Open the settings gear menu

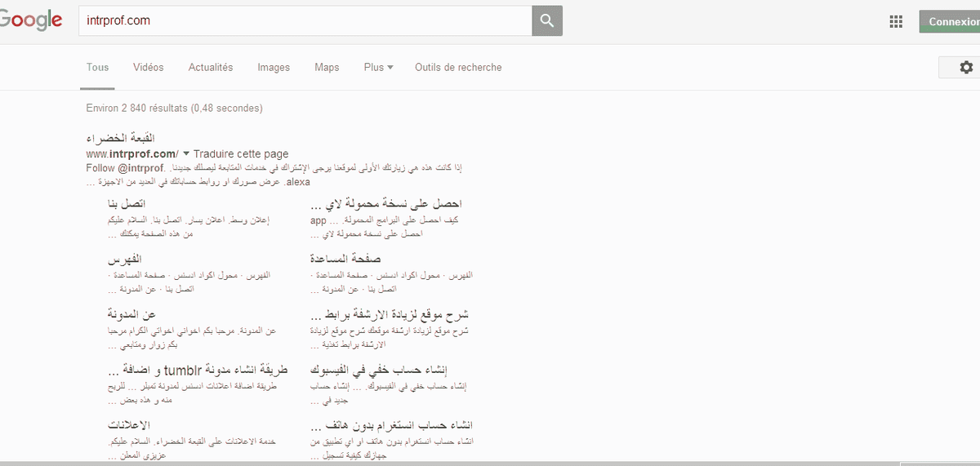tap(966, 68)
